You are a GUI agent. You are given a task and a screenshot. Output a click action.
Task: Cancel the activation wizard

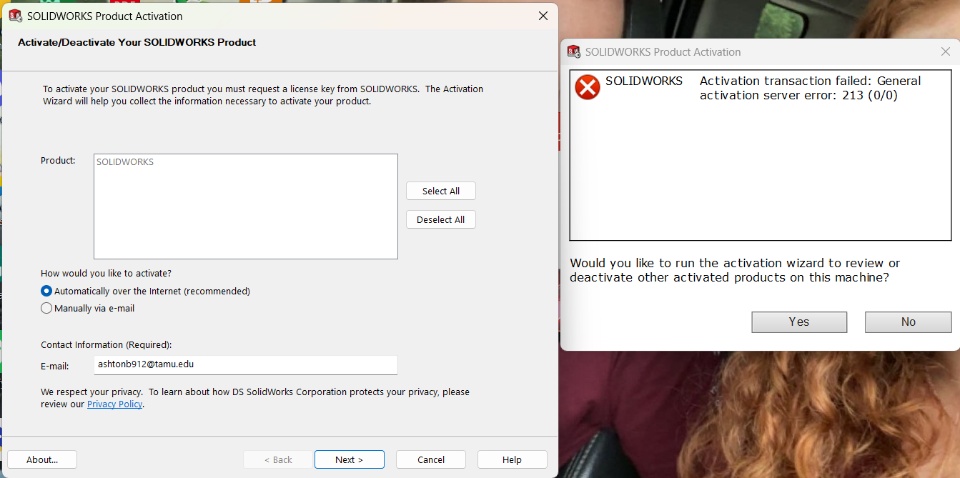tap(431, 460)
